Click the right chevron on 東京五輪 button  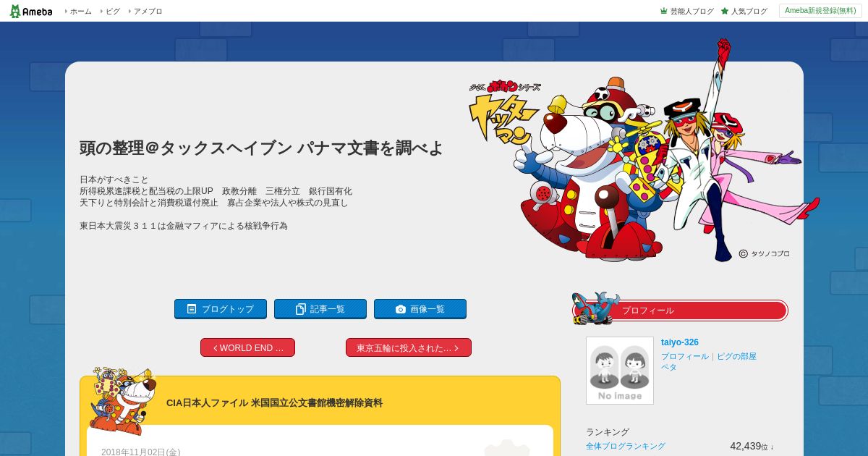point(456,348)
